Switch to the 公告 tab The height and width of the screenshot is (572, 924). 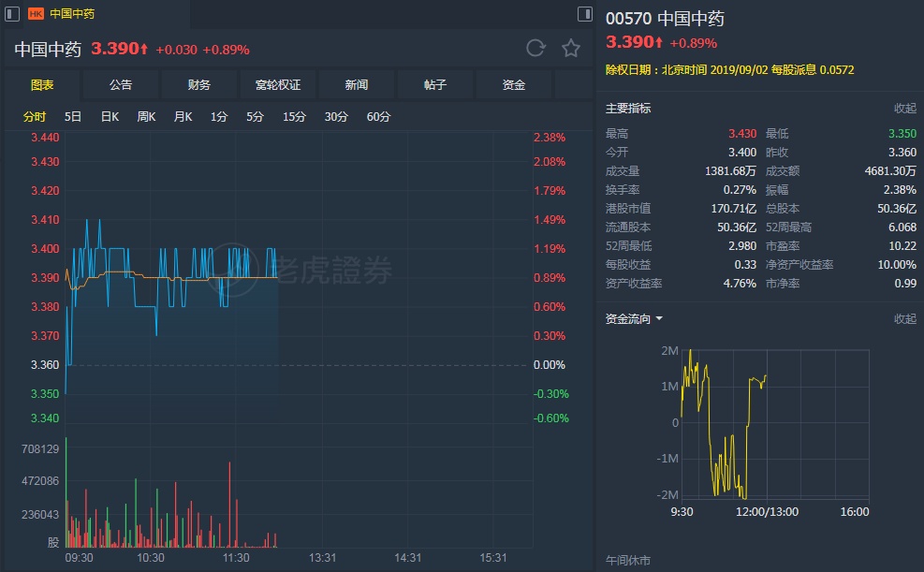(x=121, y=85)
